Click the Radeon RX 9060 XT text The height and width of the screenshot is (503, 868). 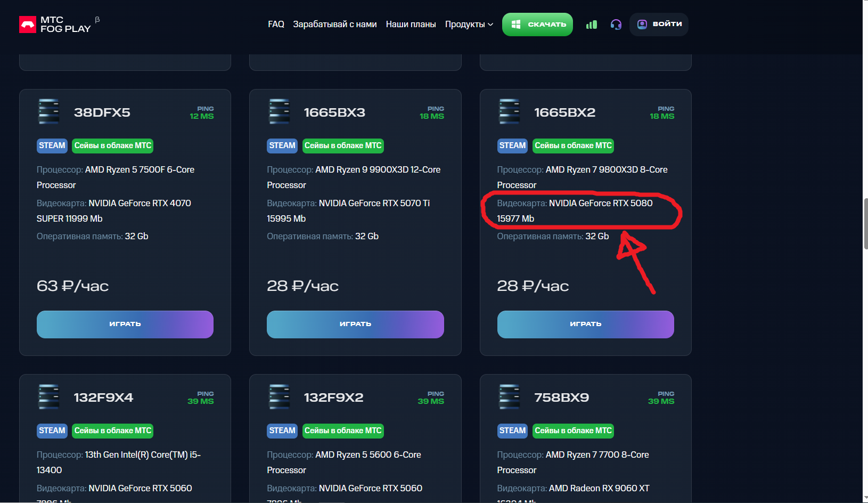pyautogui.click(x=599, y=488)
